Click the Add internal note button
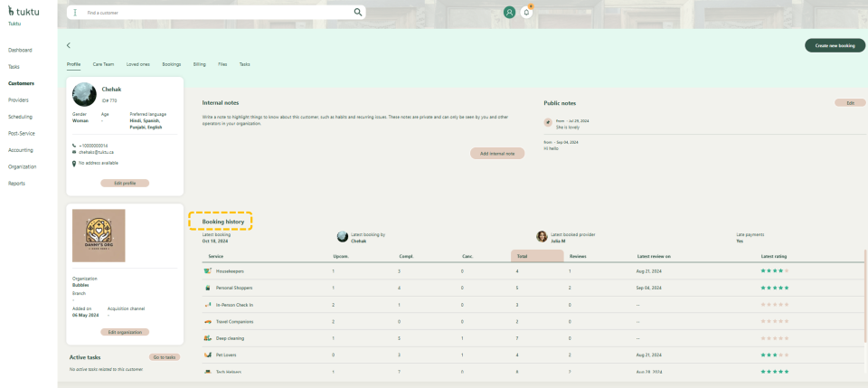Image resolution: width=868 pixels, height=388 pixels. coord(496,154)
